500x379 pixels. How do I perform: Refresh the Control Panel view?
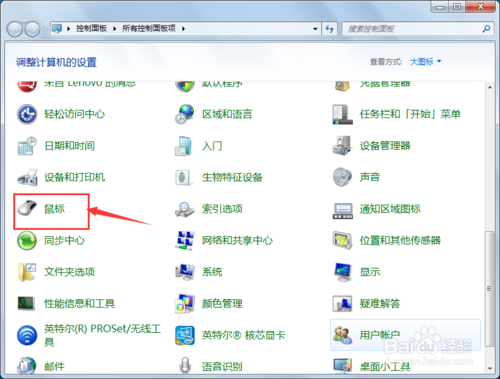[x=329, y=29]
